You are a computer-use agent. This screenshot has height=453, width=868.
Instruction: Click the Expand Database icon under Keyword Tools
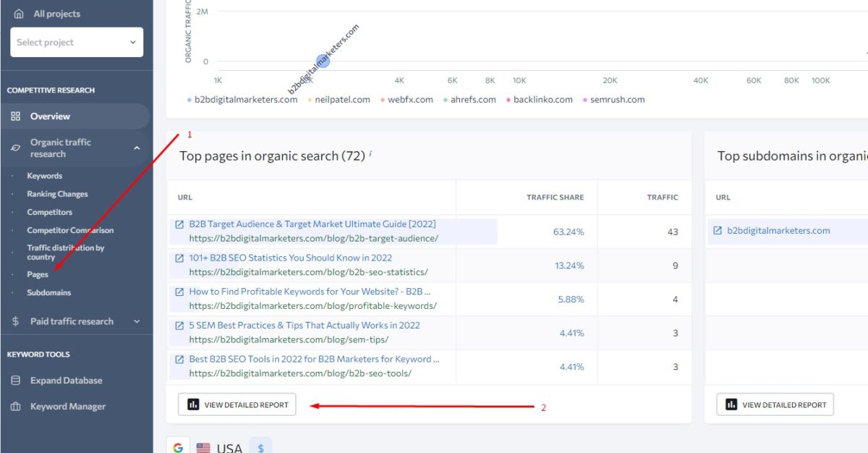(14, 380)
